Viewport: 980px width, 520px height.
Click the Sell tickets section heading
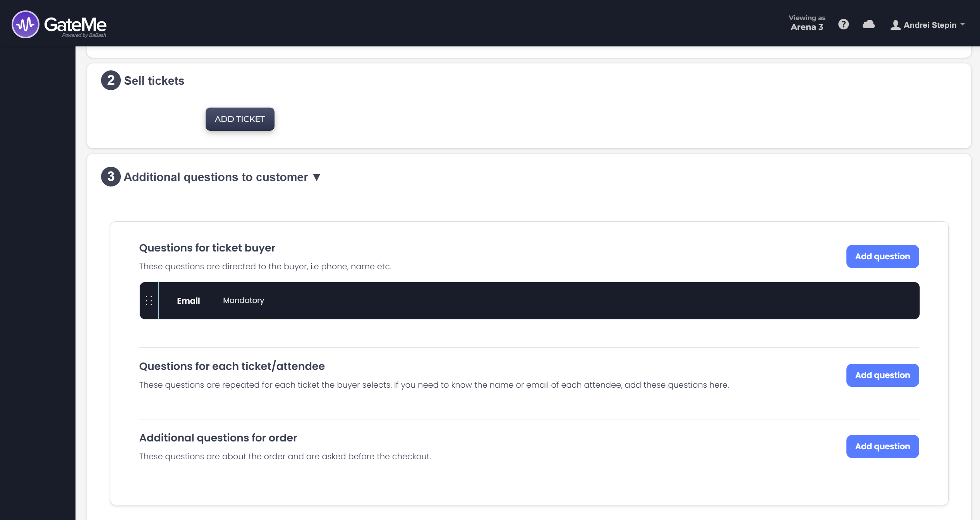click(154, 81)
